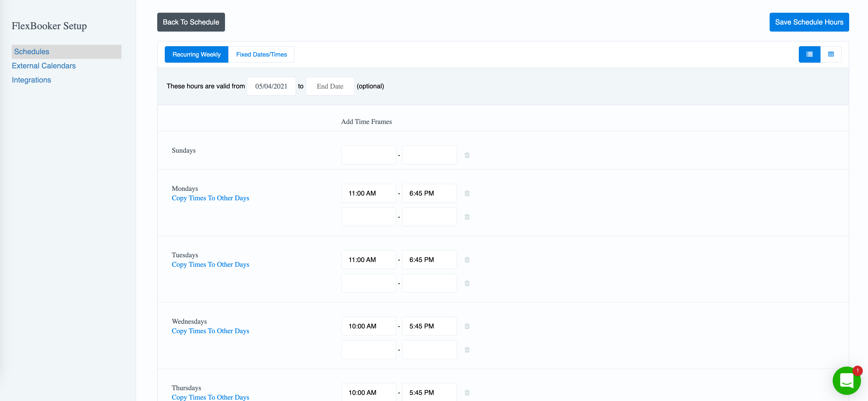This screenshot has height=401, width=868.
Task: Delete Thursdays 10:00 AM time frame
Action: (467, 393)
